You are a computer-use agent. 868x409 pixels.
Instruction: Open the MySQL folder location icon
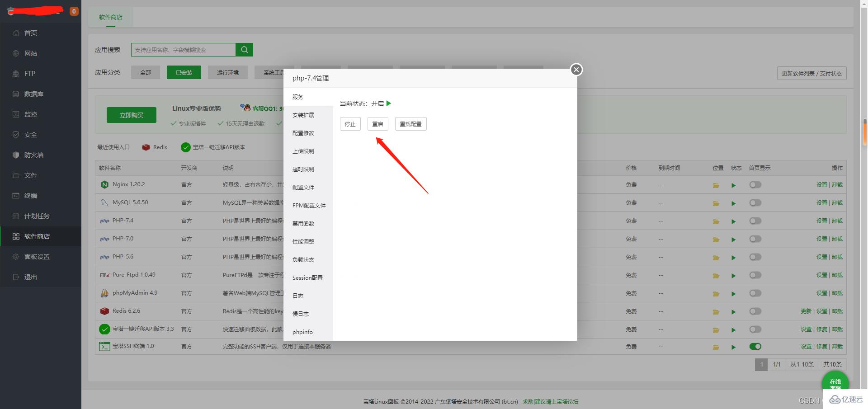716,203
